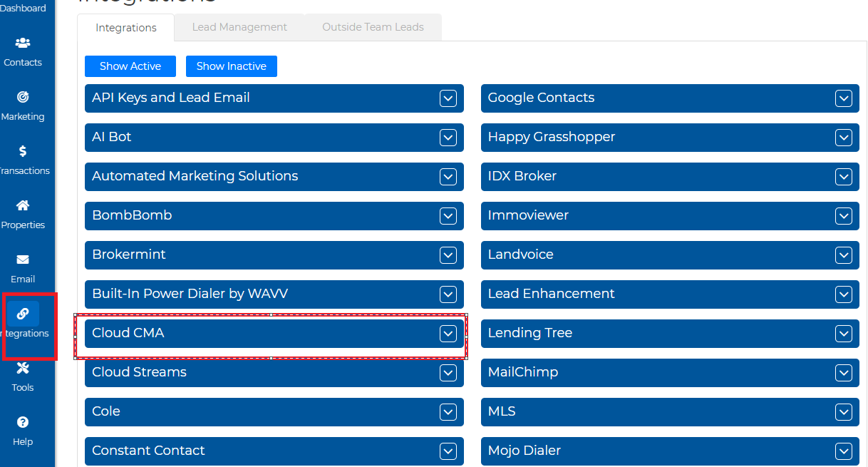The width and height of the screenshot is (868, 467).
Task: Expand API Keys and Lead Email chevron
Action: 448,98
